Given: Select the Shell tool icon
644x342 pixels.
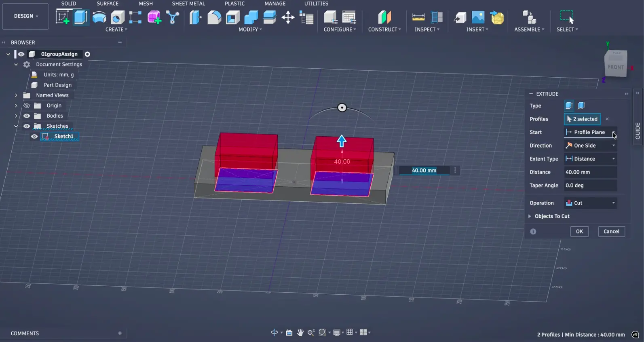Looking at the screenshot, I should [233, 17].
